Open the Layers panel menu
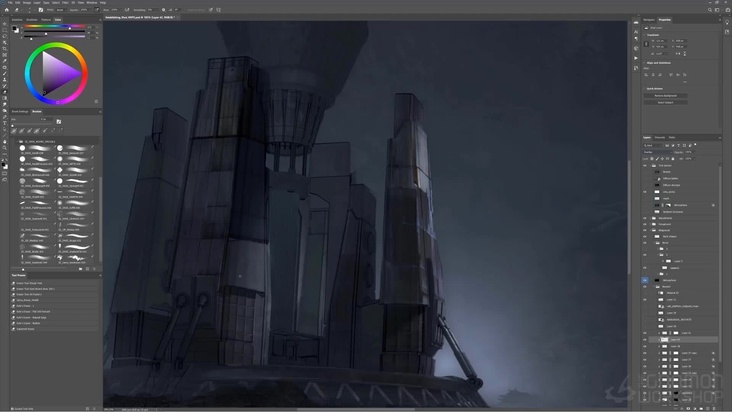This screenshot has height=412, width=732. pos(719,137)
